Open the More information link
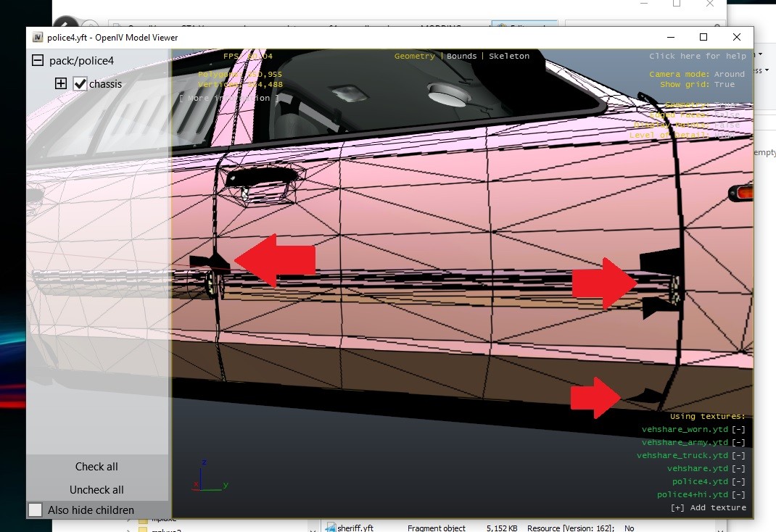 pos(228,98)
